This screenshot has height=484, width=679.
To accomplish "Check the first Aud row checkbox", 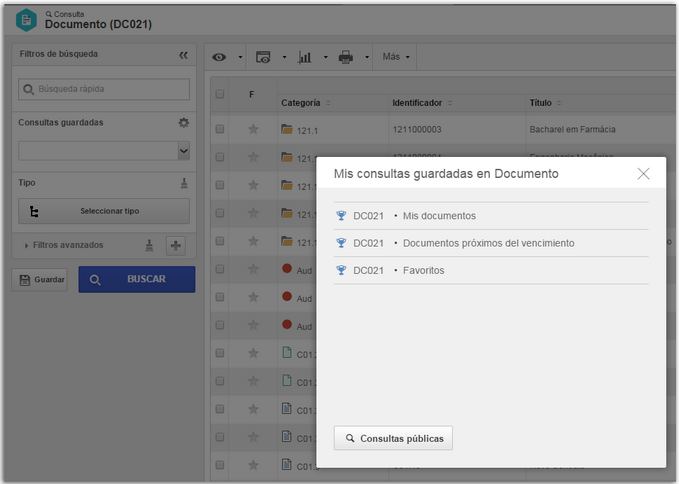I will tap(220, 269).
